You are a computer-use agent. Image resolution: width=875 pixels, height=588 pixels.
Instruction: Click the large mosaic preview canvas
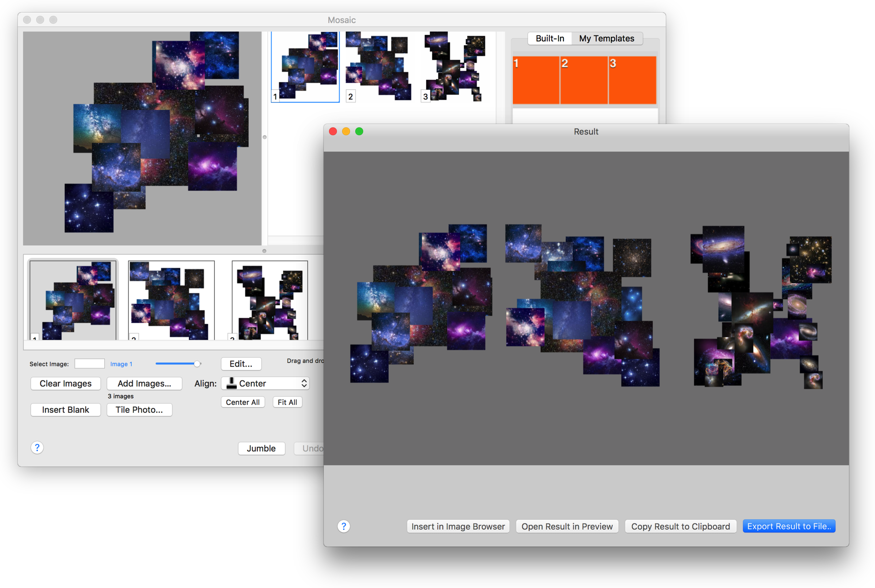click(142, 138)
